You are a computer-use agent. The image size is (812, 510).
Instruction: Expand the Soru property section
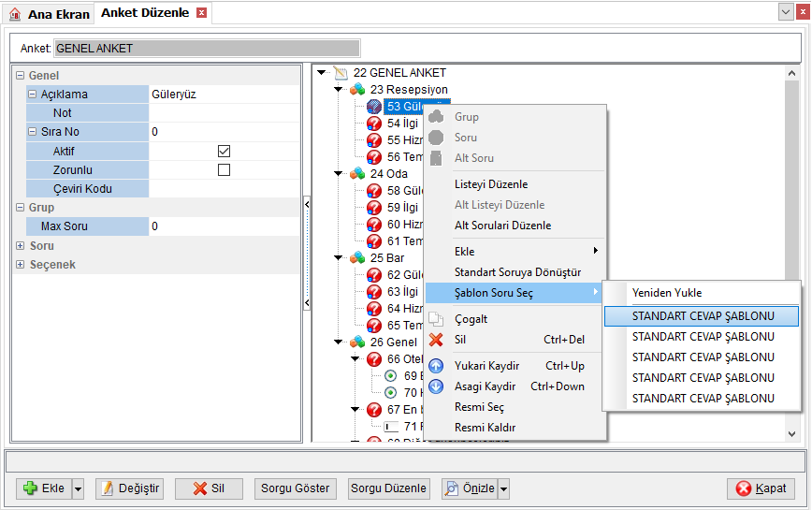pos(20,245)
